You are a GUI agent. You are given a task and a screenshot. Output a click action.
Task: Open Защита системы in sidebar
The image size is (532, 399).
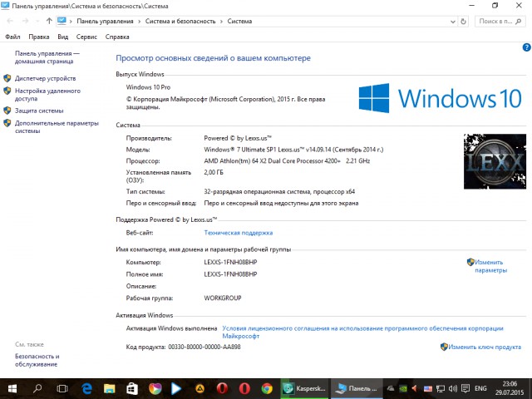tap(39, 111)
